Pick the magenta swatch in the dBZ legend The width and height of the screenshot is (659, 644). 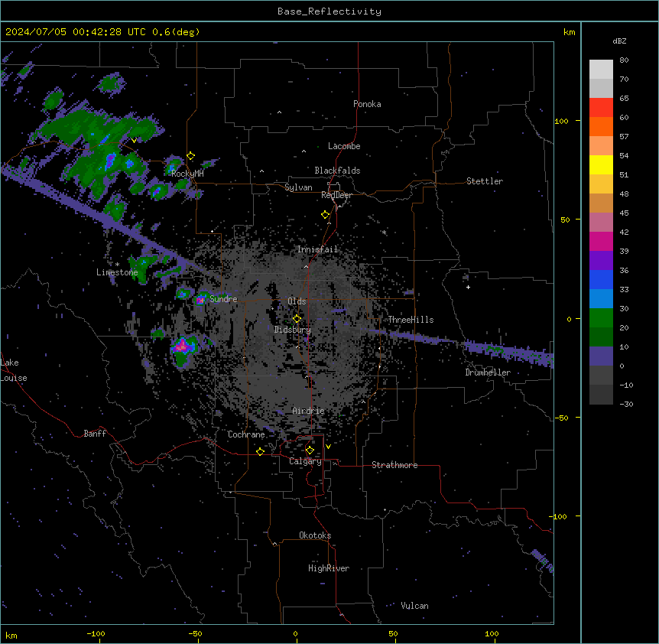(x=601, y=241)
